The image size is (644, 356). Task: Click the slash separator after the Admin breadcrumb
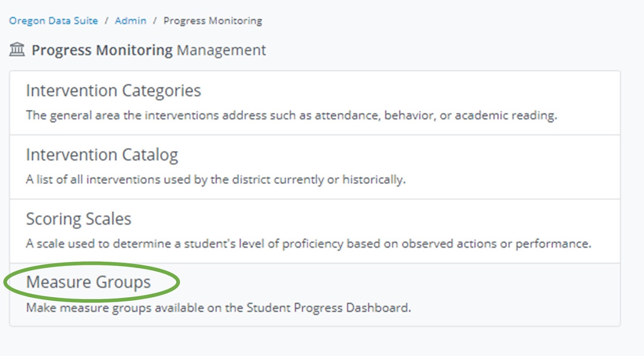(x=155, y=21)
